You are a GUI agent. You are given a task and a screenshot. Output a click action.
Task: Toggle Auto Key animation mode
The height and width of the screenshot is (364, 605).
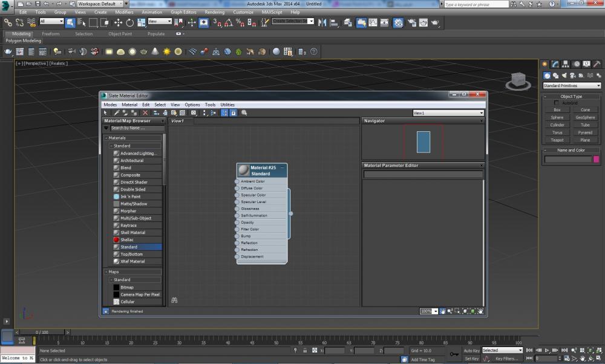(471, 351)
